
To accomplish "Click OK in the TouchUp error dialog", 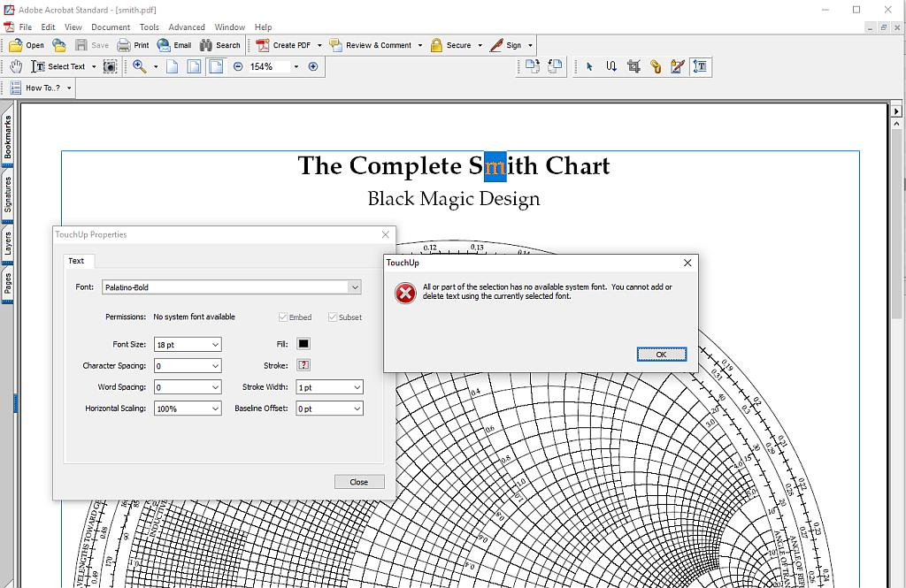I will pyautogui.click(x=662, y=355).
